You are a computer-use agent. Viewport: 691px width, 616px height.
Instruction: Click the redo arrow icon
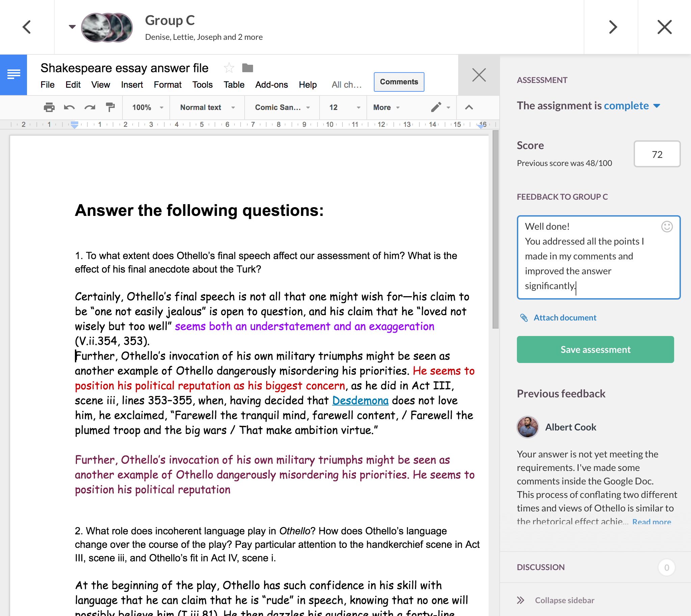[90, 107]
